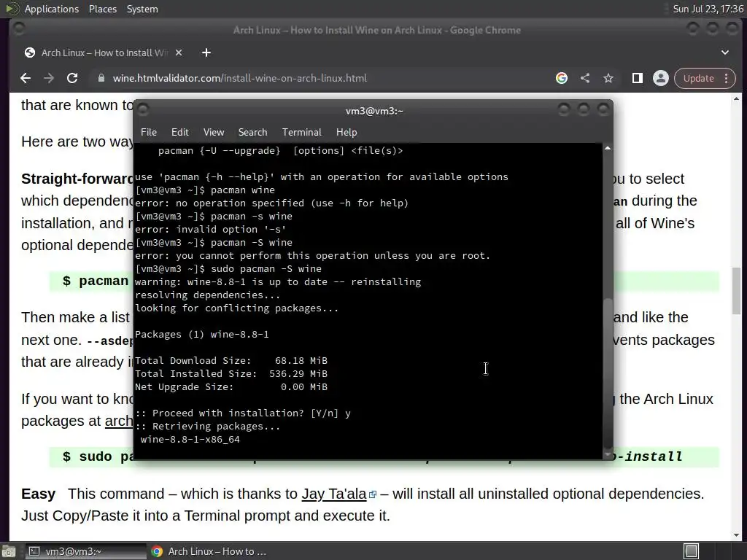Open terminal Search menu
Image resolution: width=747 pixels, height=560 pixels.
tap(252, 133)
